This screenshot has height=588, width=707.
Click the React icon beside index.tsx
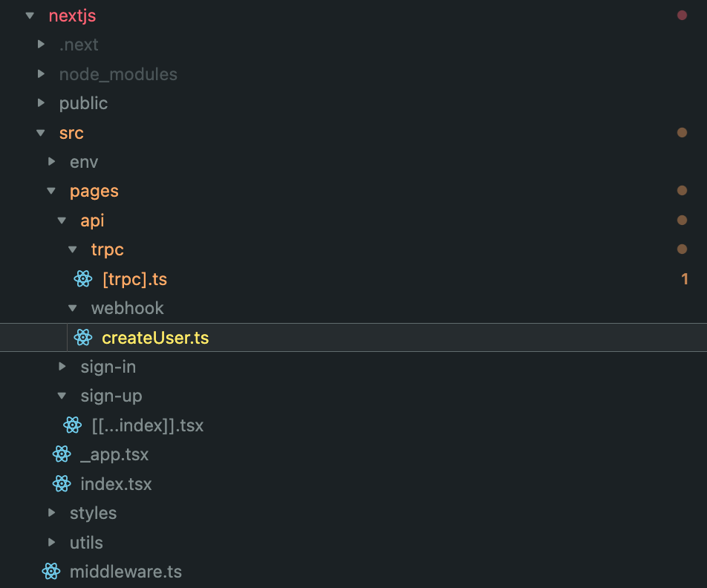[62, 484]
